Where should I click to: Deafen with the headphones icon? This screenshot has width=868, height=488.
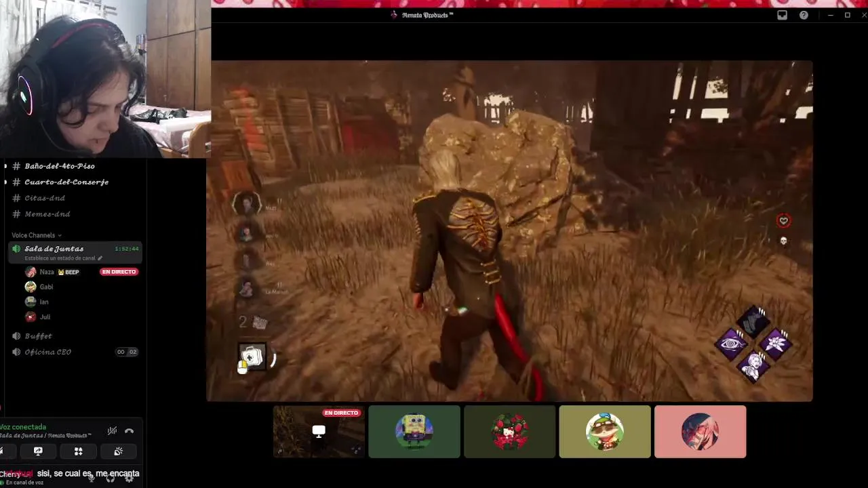pyautogui.click(x=111, y=478)
